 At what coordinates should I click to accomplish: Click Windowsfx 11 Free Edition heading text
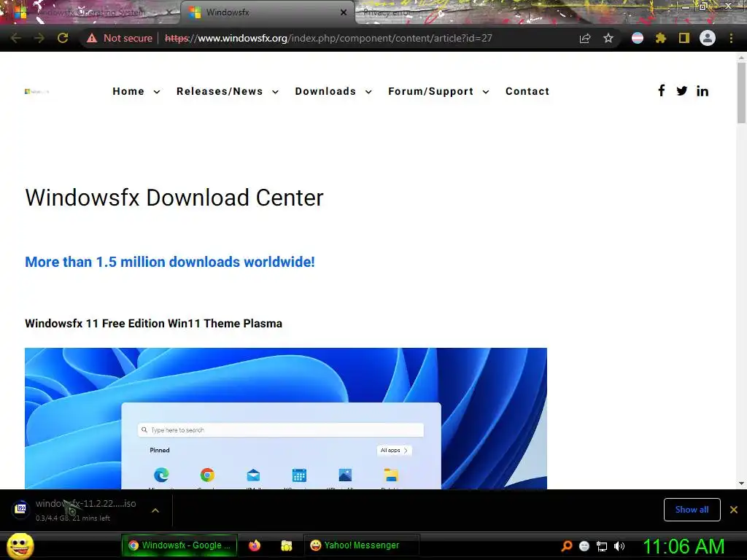point(153,323)
